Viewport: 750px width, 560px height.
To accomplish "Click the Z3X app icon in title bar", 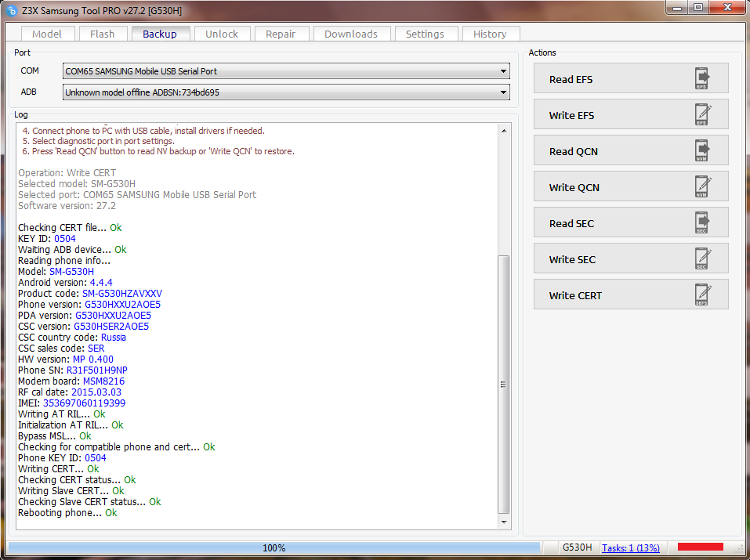I will tap(12, 11).
